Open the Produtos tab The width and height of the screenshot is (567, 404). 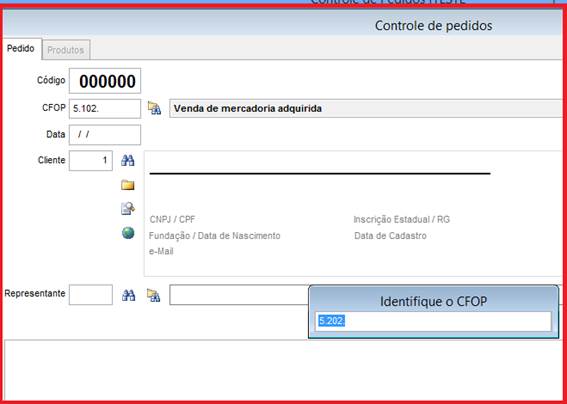pyautogui.click(x=66, y=50)
